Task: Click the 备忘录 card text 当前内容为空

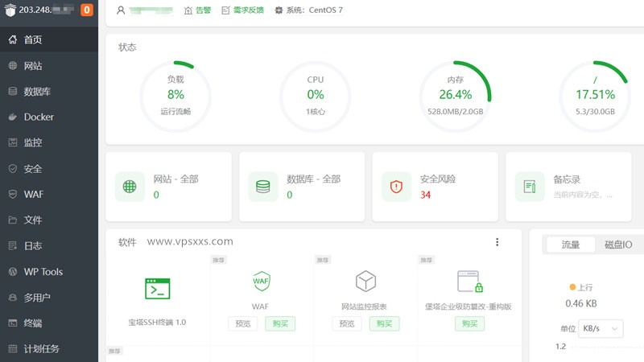Action: point(583,195)
